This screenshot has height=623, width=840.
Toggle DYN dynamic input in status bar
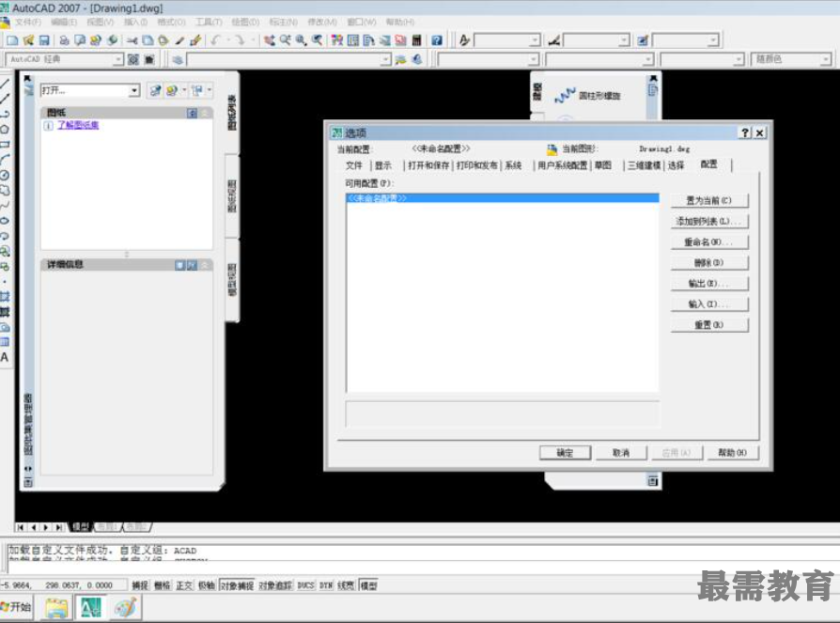click(326, 585)
